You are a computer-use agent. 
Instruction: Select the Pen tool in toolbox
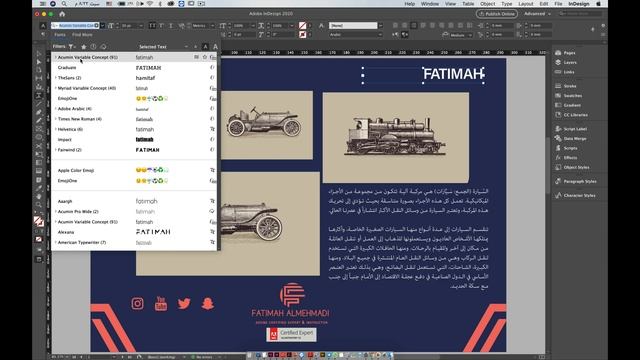coord(39,112)
